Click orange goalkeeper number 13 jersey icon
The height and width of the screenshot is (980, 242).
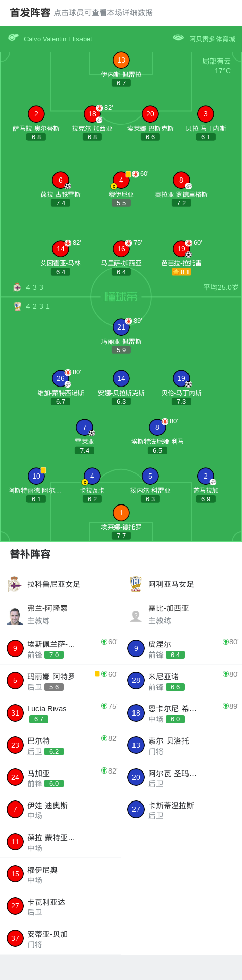pyautogui.click(x=121, y=60)
